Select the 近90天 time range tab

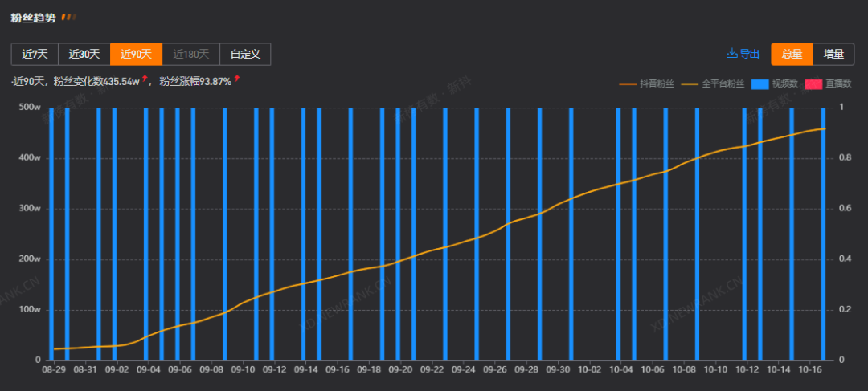pos(136,54)
